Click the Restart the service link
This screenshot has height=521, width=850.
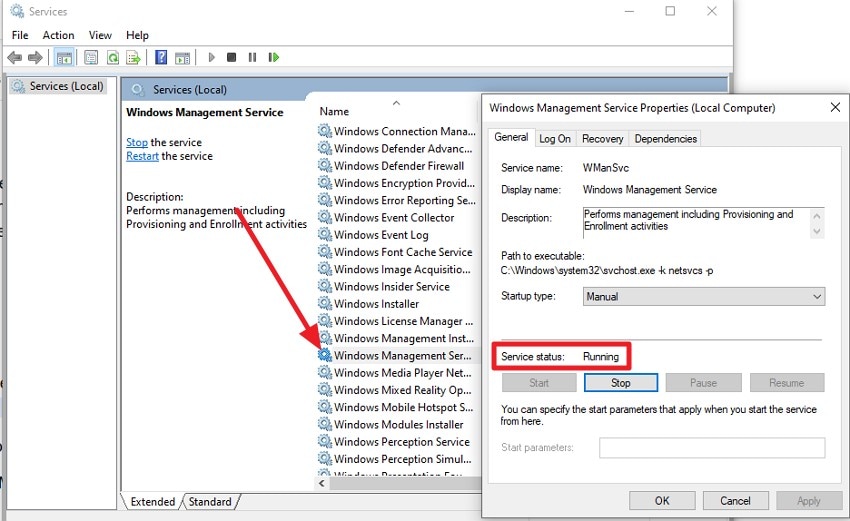click(143, 156)
